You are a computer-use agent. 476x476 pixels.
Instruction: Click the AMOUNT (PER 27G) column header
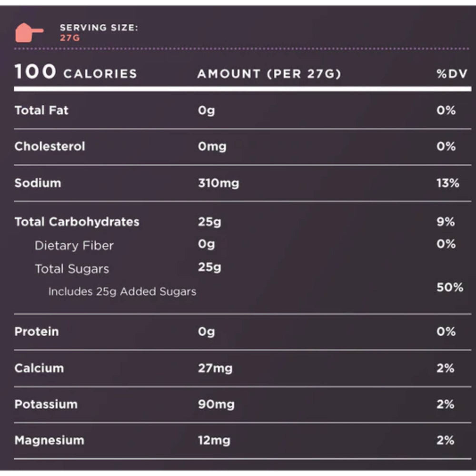pos(269,74)
